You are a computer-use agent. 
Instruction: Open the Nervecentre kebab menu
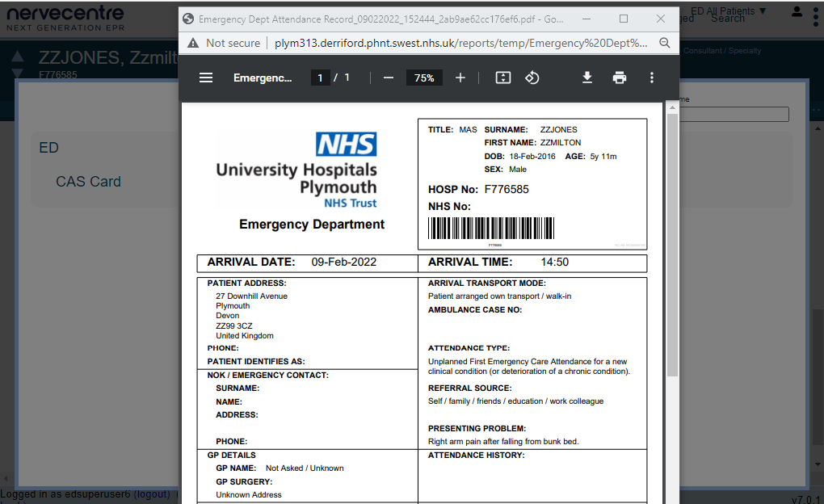tap(816, 17)
